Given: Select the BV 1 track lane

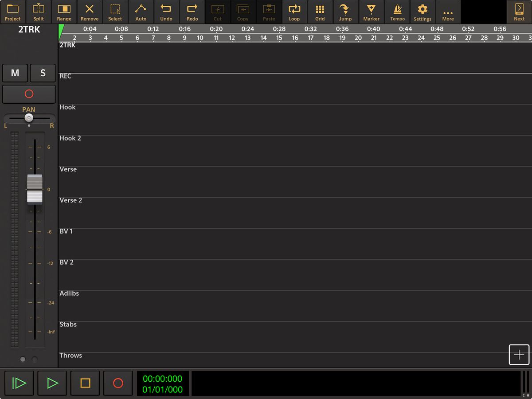Looking at the screenshot, I should pyautogui.click(x=295, y=244).
